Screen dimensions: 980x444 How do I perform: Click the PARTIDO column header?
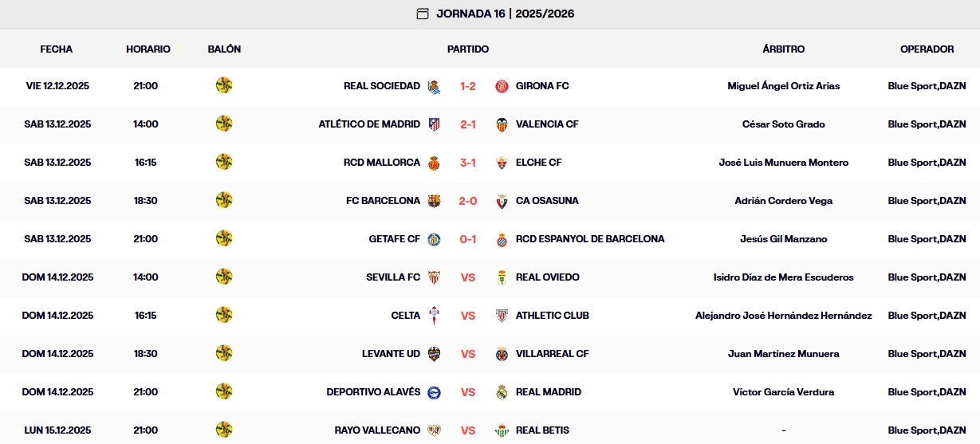tap(468, 49)
